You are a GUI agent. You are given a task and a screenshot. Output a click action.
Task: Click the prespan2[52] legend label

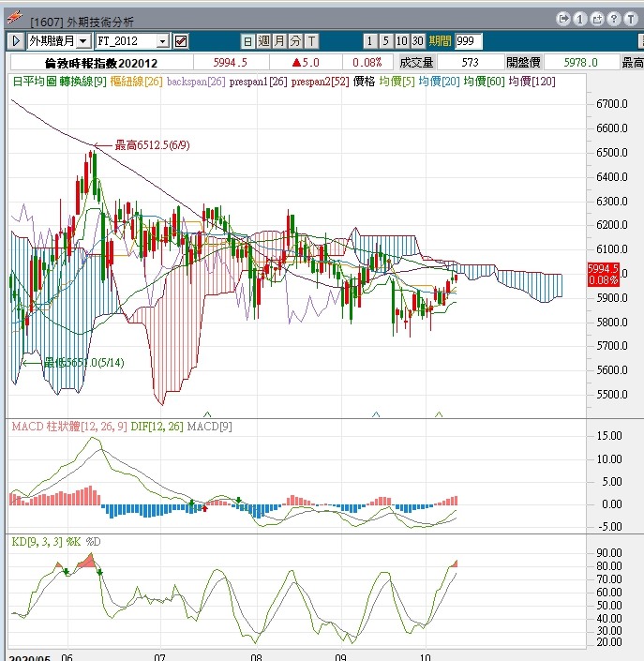(320, 82)
